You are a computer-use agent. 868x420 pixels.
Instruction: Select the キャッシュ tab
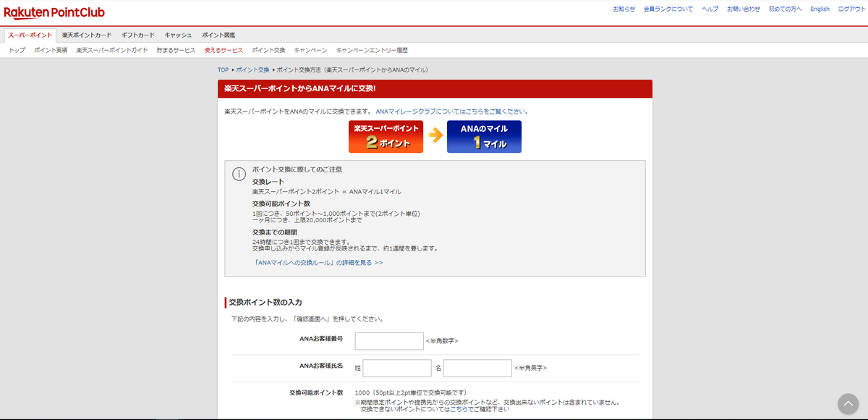click(x=178, y=34)
